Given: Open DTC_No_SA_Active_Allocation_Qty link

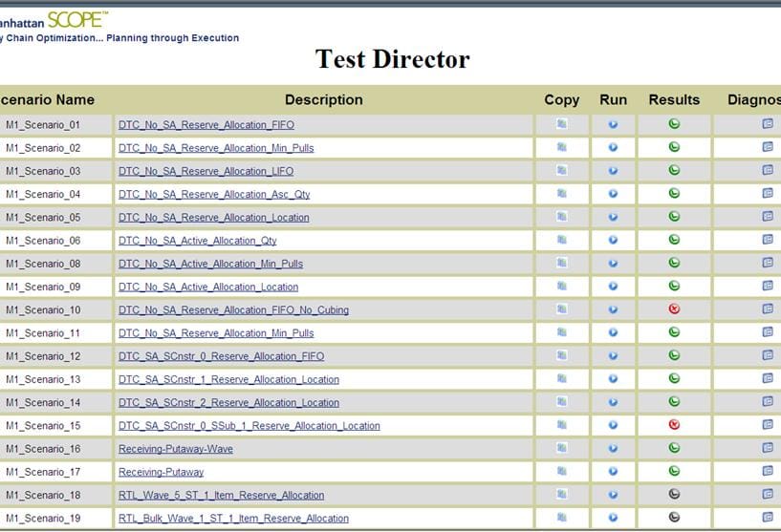Looking at the screenshot, I should [197, 241].
